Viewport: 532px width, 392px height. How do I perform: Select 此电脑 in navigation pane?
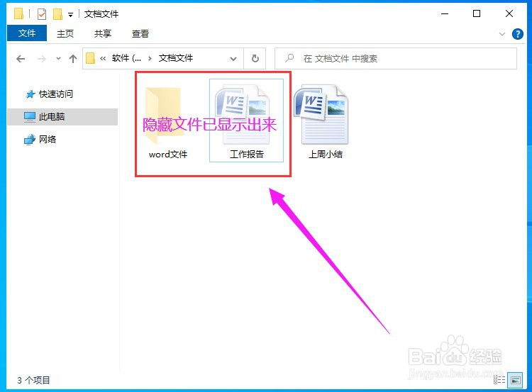[62, 117]
